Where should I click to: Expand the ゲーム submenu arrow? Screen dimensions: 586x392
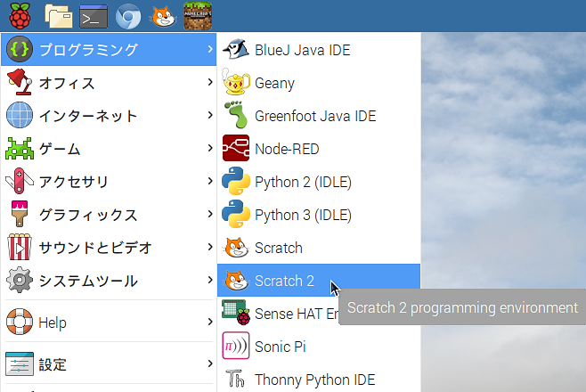click(x=210, y=148)
